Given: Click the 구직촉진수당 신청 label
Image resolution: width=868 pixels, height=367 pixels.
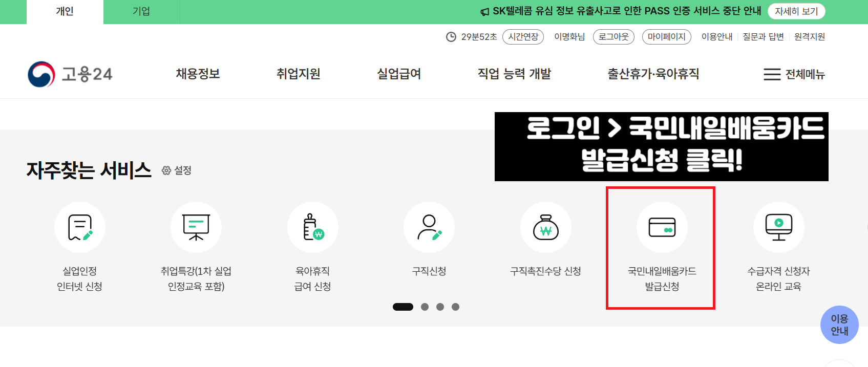Looking at the screenshot, I should pyautogui.click(x=546, y=271).
